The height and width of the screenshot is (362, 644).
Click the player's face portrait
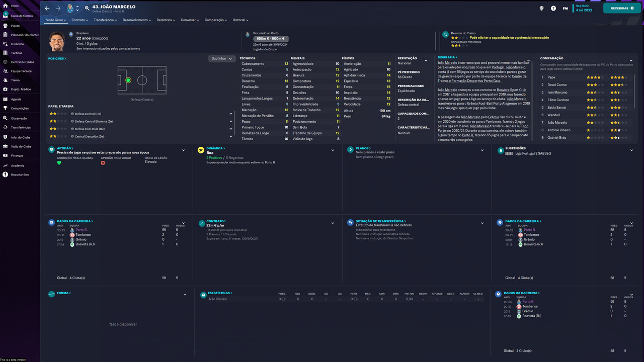coord(57,41)
